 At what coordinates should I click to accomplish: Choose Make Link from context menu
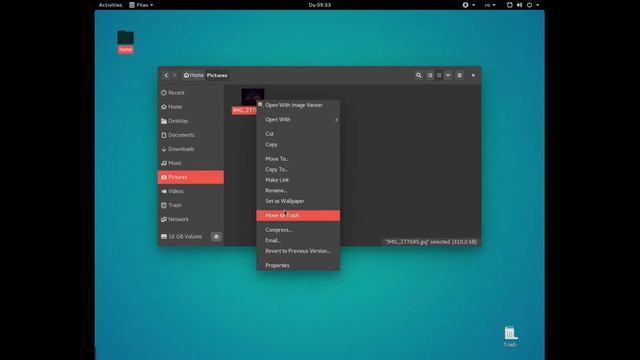point(298,180)
